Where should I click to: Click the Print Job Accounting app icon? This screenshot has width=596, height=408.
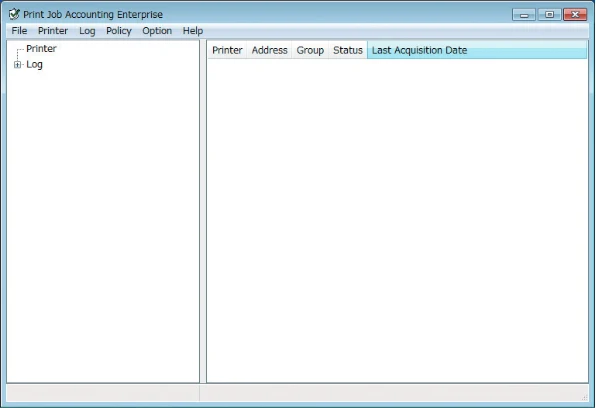(14, 14)
